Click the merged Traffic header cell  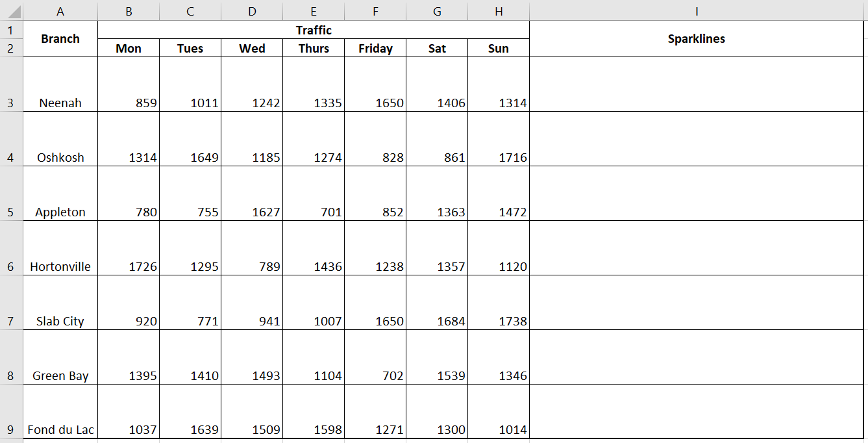314,30
